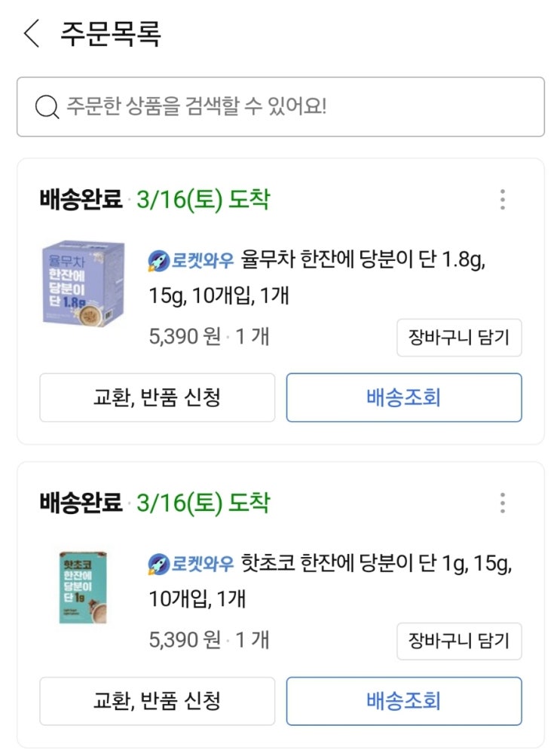
Task: Open three-dot menu for 핫초코 order
Action: coord(502,503)
